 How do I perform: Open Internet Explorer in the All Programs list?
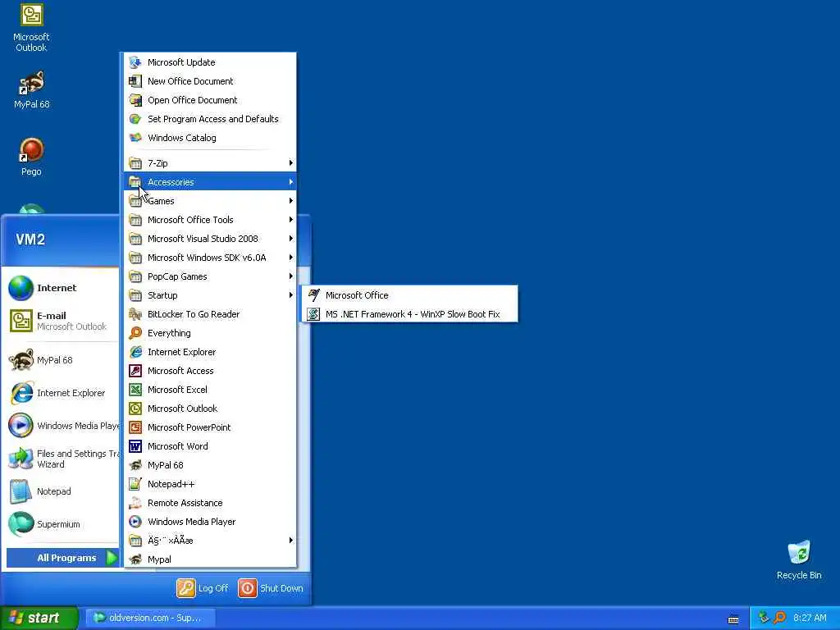pos(210,352)
